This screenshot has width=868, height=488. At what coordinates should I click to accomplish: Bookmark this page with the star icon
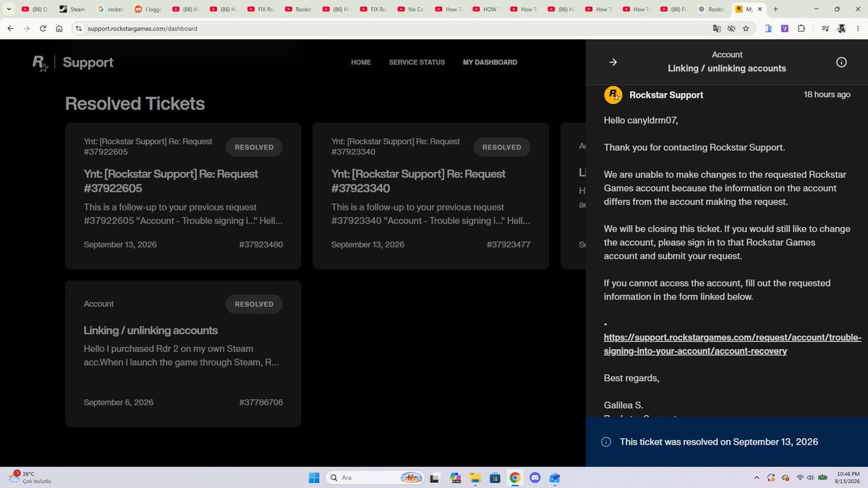point(746,29)
